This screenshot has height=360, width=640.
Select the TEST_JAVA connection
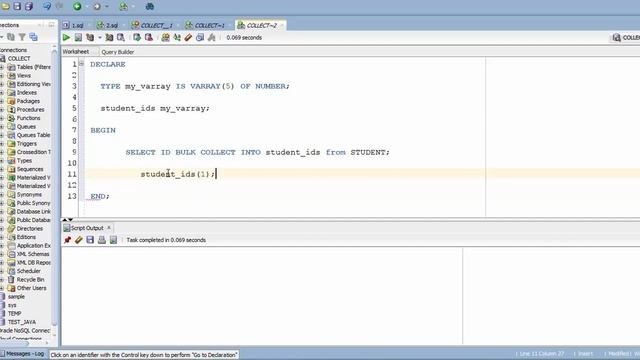point(22,322)
